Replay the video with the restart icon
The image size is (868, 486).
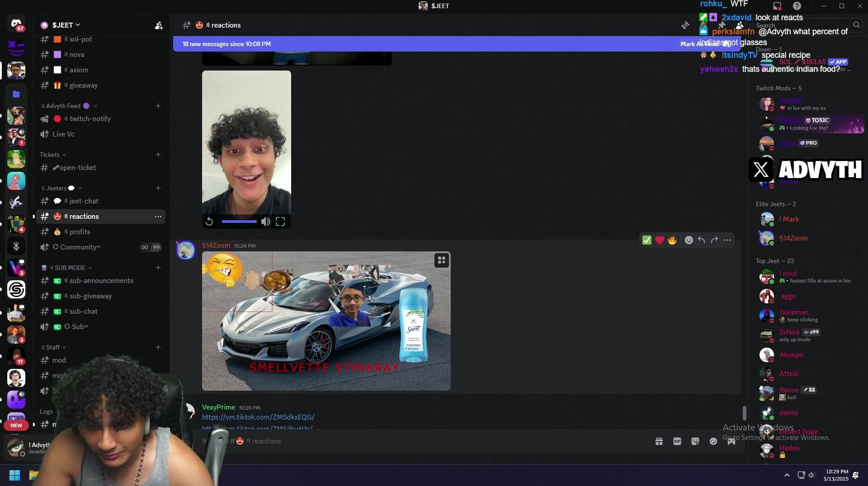(x=209, y=222)
